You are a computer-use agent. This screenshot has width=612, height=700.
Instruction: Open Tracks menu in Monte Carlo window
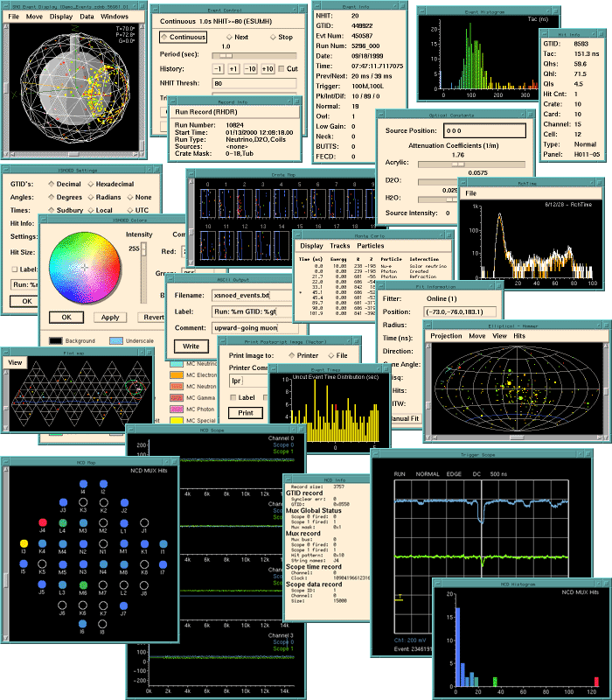click(340, 246)
